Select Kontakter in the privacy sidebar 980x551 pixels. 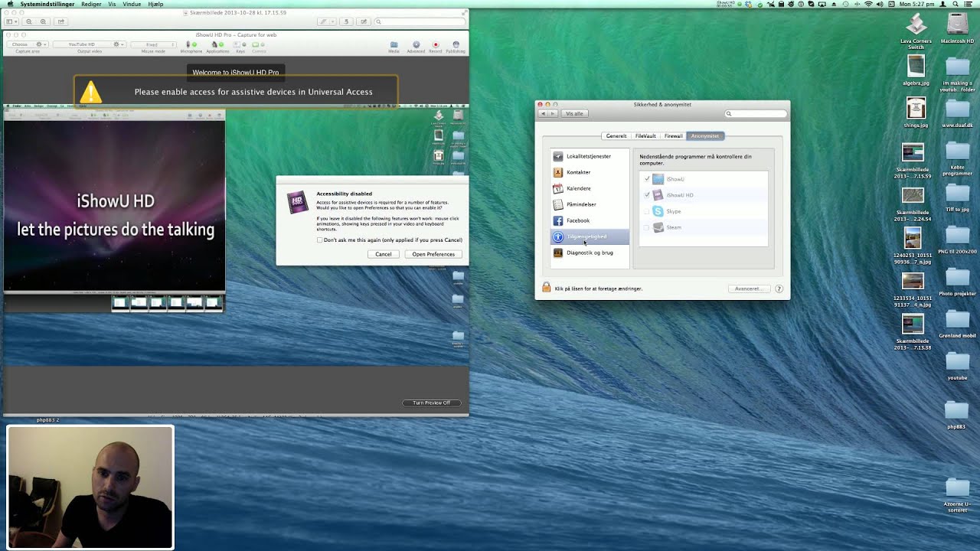pyautogui.click(x=590, y=172)
